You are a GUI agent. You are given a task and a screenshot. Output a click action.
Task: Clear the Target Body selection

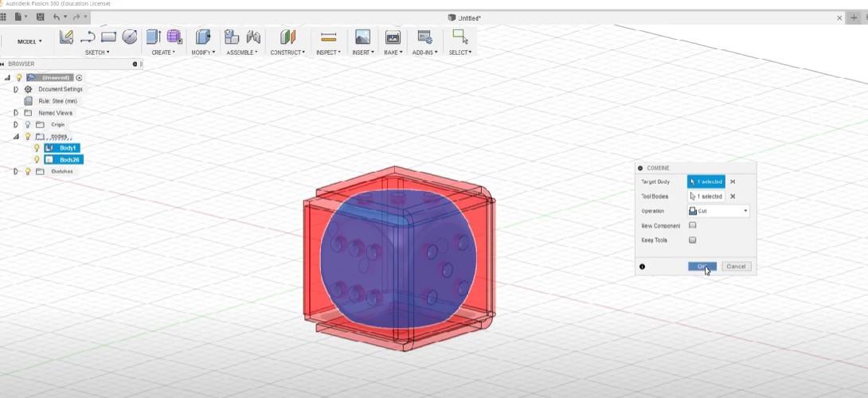click(733, 181)
